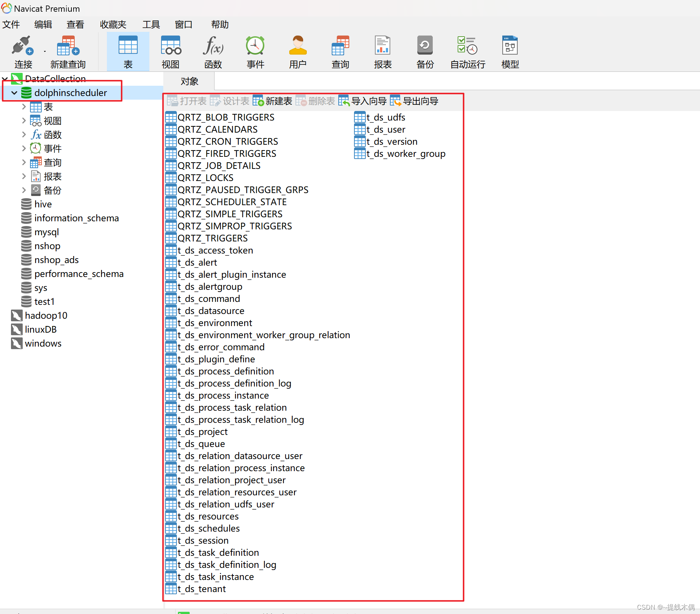
Task: Open the Window (窗口) menu
Action: point(184,25)
